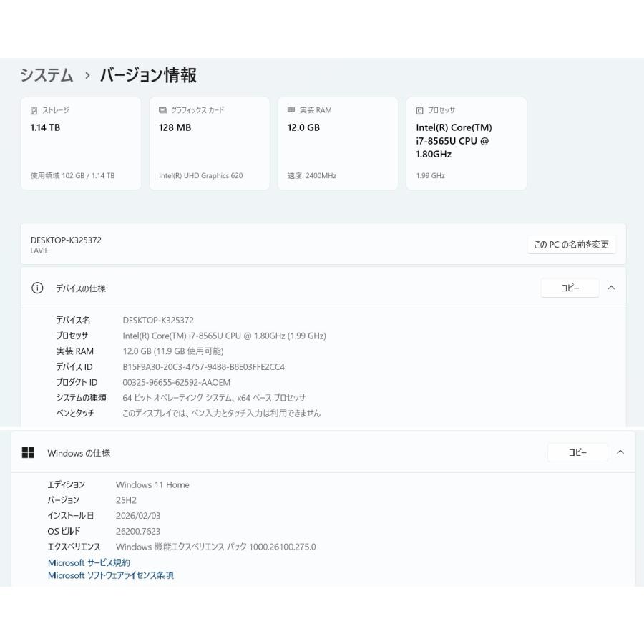Select デバイス名 value DESKTOP-K325372
Viewport: 644px width, 644px height.
158,321
